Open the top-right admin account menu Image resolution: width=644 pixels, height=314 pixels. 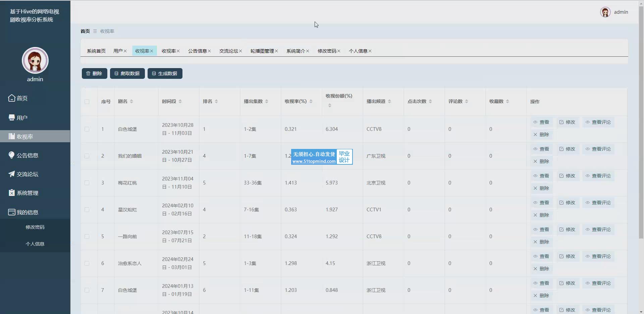click(614, 12)
